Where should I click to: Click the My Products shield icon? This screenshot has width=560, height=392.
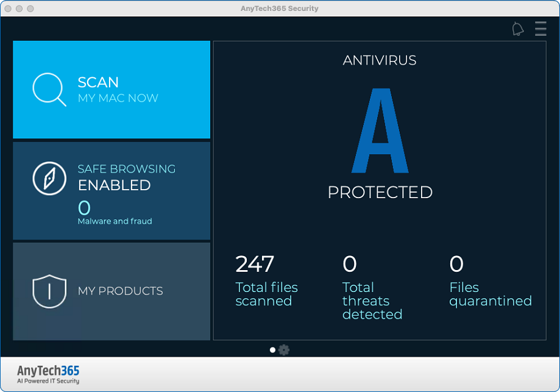coord(49,291)
